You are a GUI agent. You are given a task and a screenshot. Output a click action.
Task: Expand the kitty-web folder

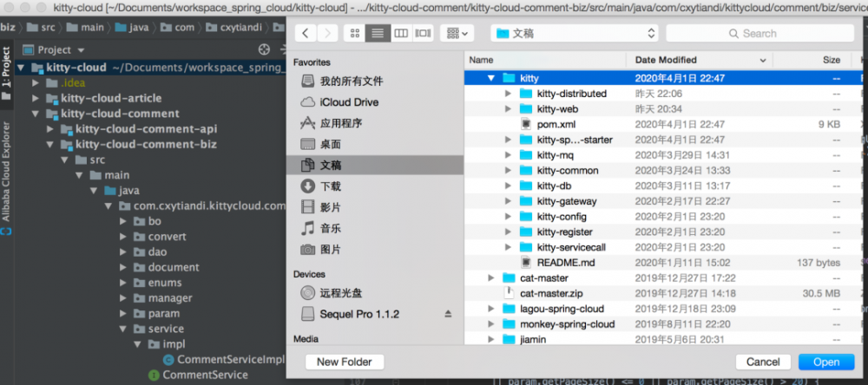pos(508,109)
